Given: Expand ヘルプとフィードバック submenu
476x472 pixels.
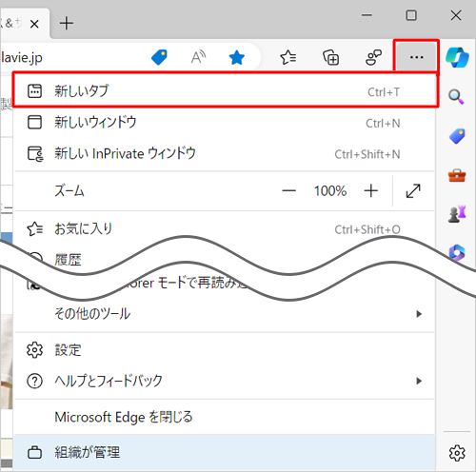Looking at the screenshot, I should click(225, 381).
